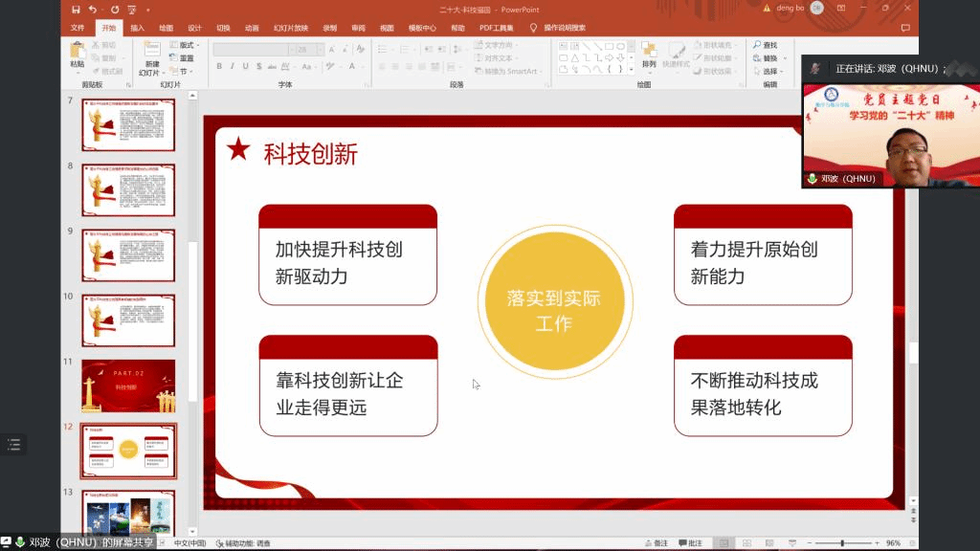This screenshot has width=980, height=551.
Task: Toggle Italic formatting button
Action: [233, 66]
